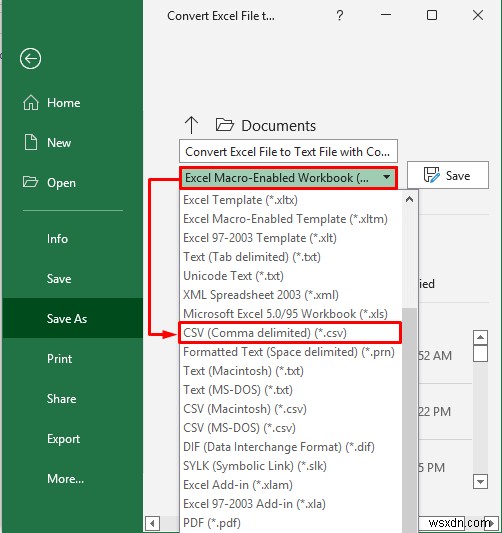Screen dimensions: 502x533
Task: Close the Excel window
Action: click(478, 15)
